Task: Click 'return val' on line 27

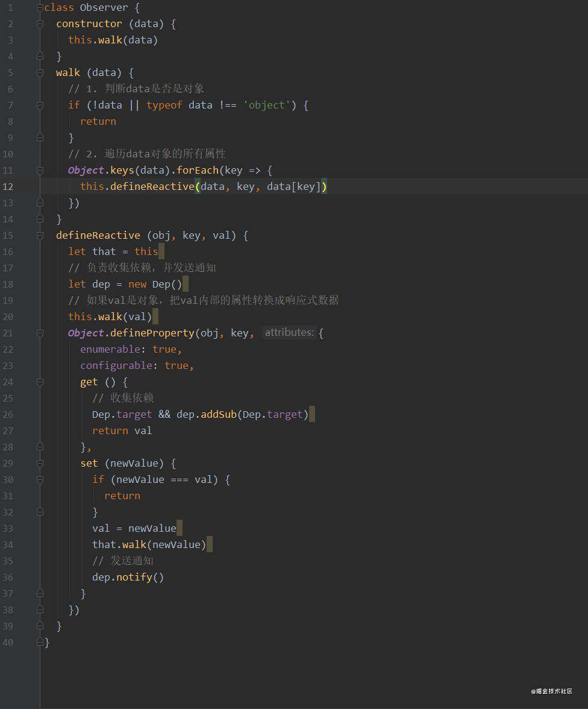Action: pos(122,431)
